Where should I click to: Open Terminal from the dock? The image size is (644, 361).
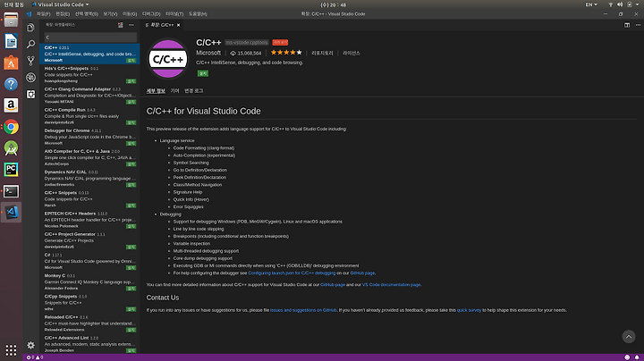[x=11, y=191]
